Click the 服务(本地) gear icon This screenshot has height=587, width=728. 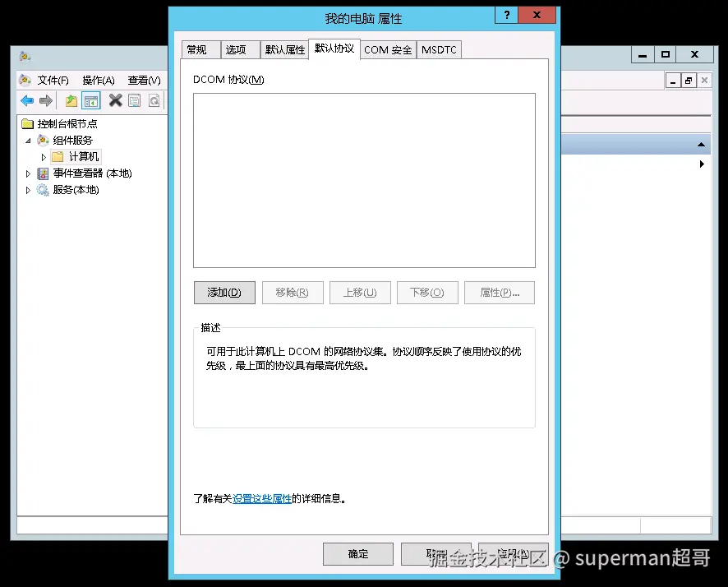click(x=43, y=190)
